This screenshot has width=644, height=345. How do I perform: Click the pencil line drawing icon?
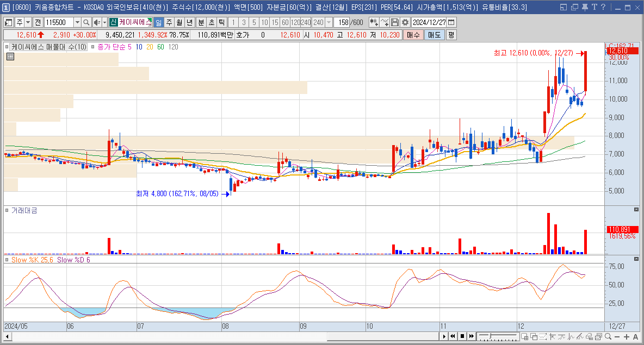pos(580,336)
